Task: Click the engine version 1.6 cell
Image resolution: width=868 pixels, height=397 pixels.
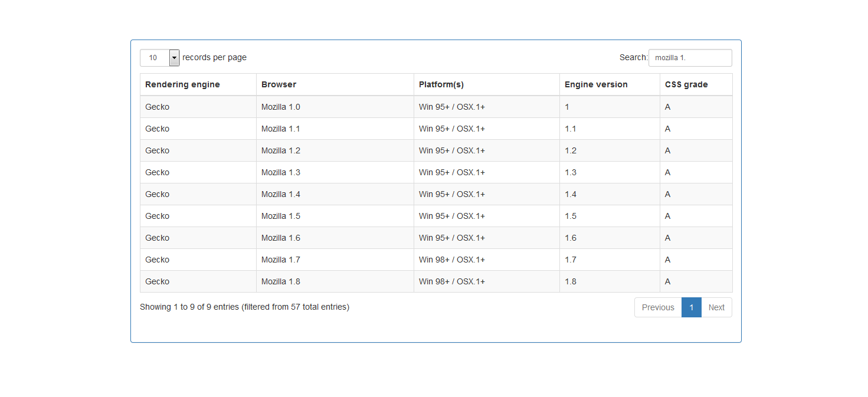Action: [x=570, y=238]
